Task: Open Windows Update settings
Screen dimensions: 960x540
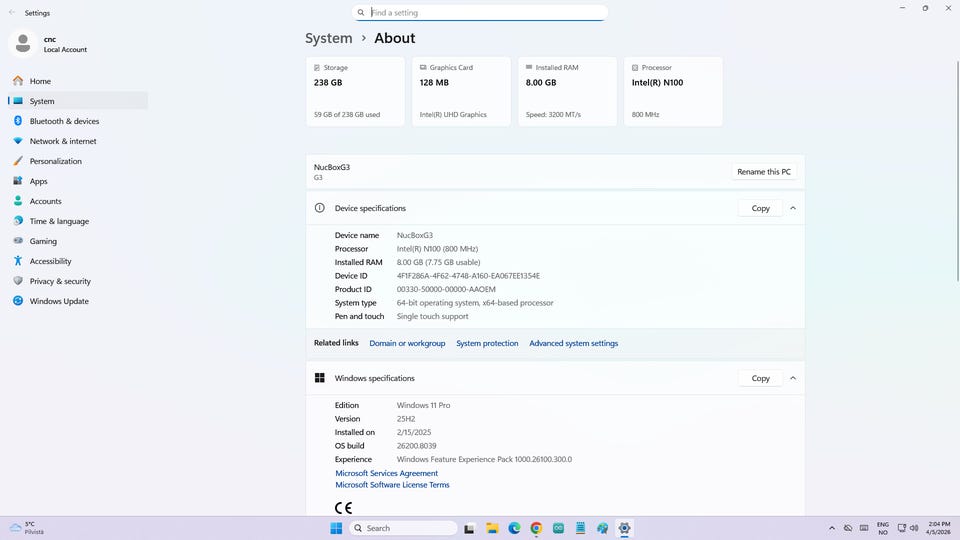Action: pyautogui.click(x=59, y=301)
